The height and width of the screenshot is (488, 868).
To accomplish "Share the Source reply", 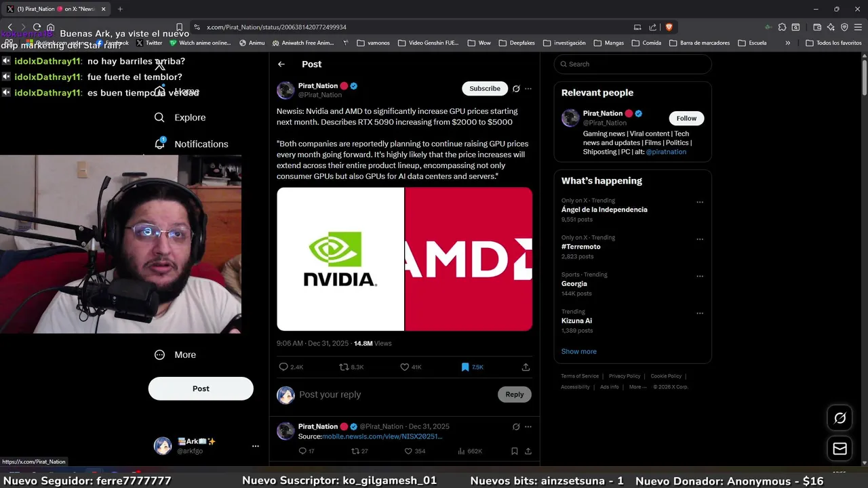I will point(528,451).
